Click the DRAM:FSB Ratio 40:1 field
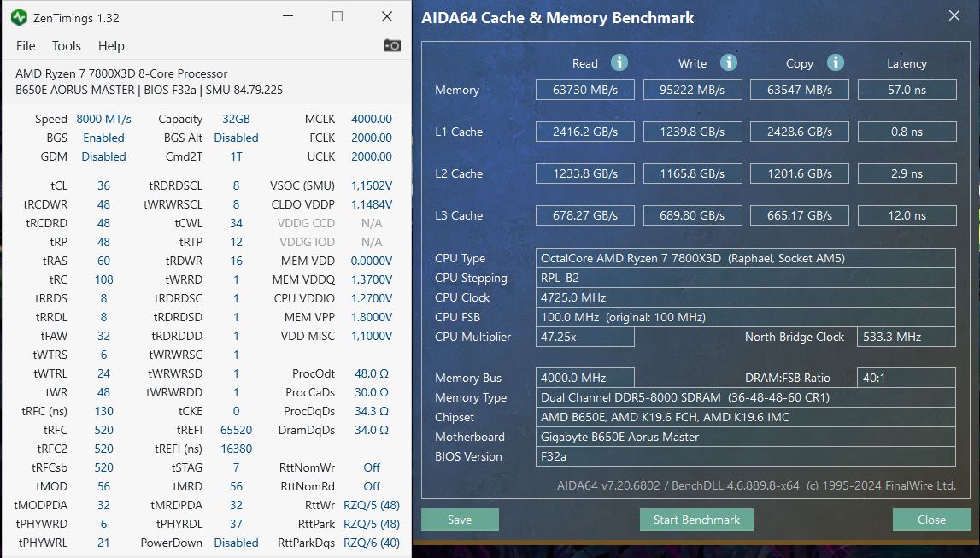Image resolution: width=980 pixels, height=558 pixels. click(x=907, y=378)
